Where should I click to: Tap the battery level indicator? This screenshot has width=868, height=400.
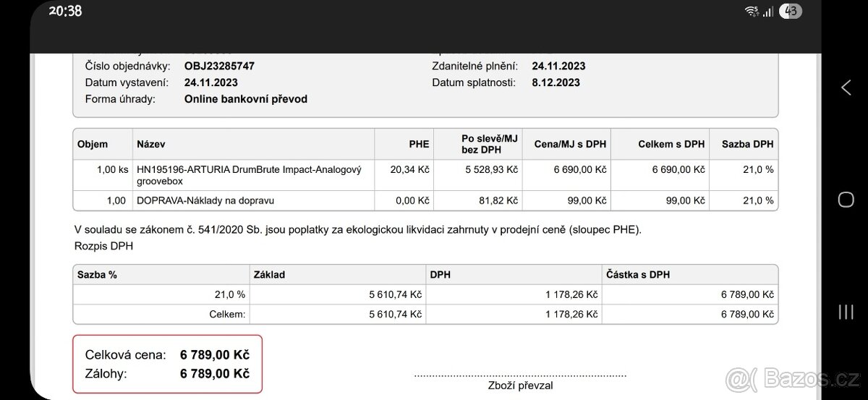[791, 11]
